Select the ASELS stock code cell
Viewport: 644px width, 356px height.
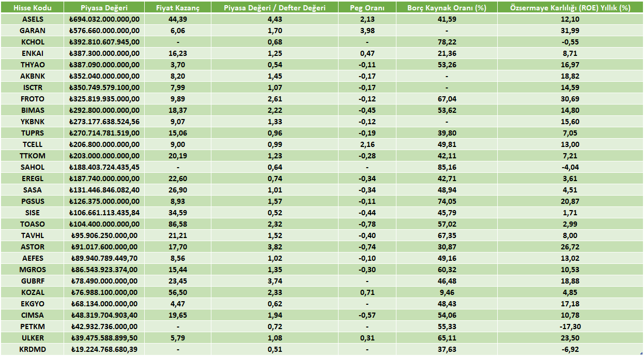pos(32,19)
